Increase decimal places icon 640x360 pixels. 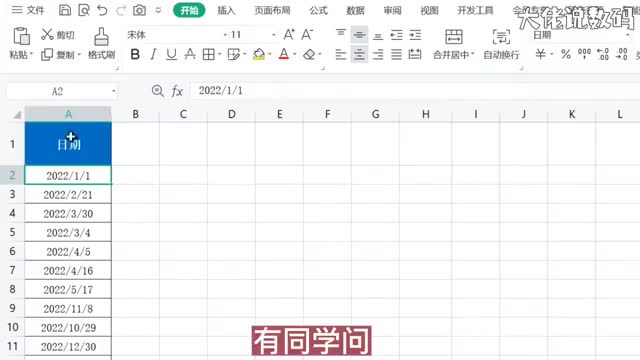pyautogui.click(x=603, y=54)
